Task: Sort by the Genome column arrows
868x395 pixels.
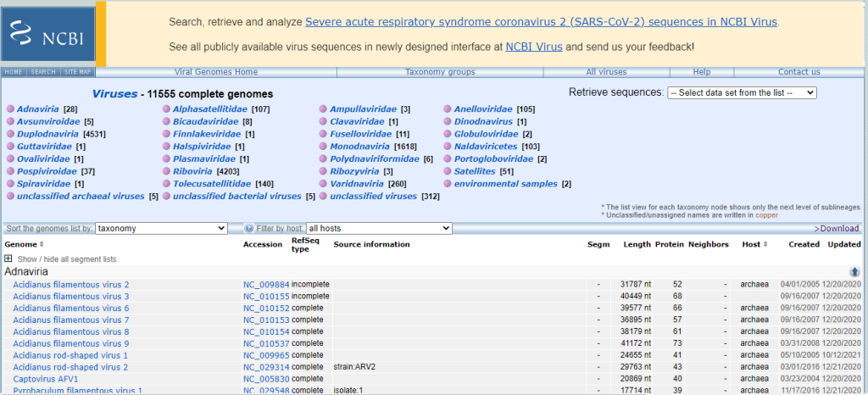Action: tap(42, 244)
